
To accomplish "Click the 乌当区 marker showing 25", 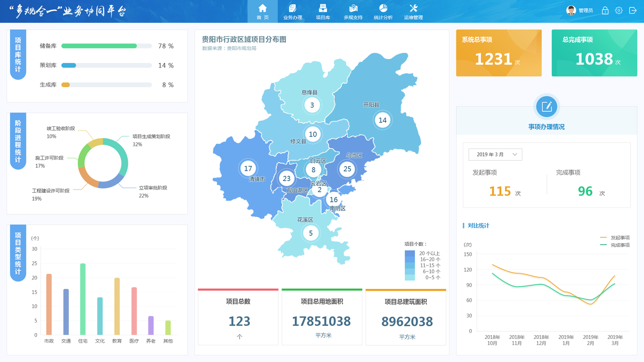I will click(x=347, y=169).
